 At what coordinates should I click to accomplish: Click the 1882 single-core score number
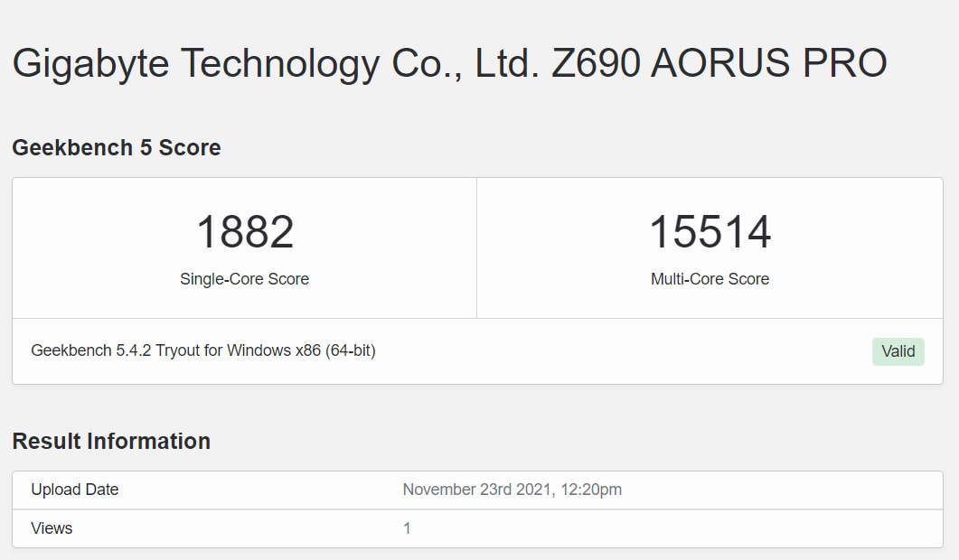coord(245,232)
